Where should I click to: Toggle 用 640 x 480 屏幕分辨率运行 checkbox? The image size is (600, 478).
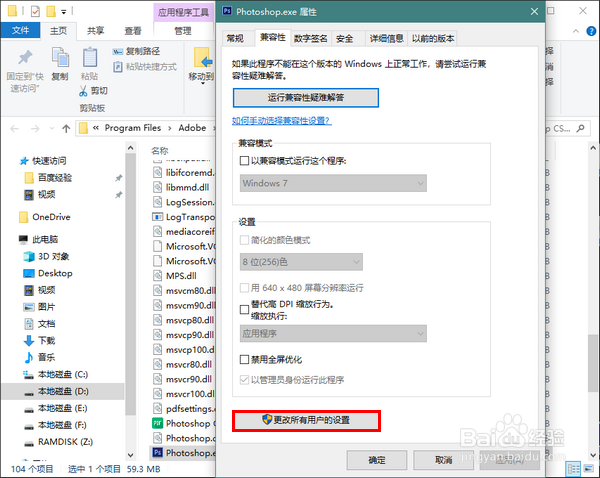pos(244,288)
